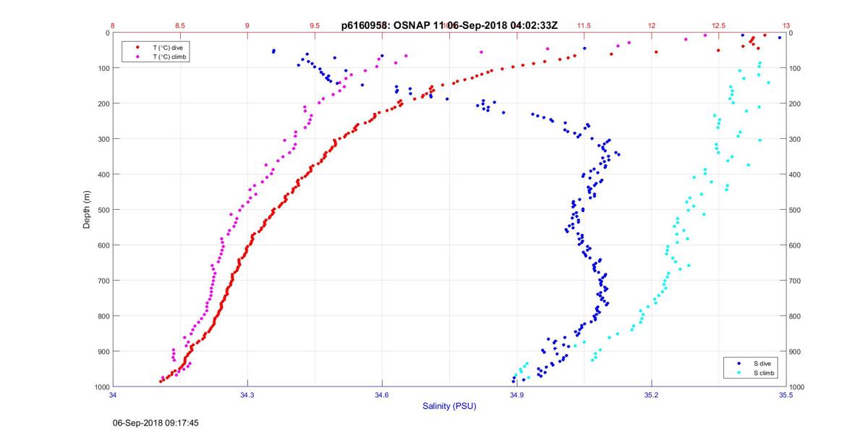Click the red '11.5' temperature tick label
This screenshot has width=868, height=435.
click(584, 25)
